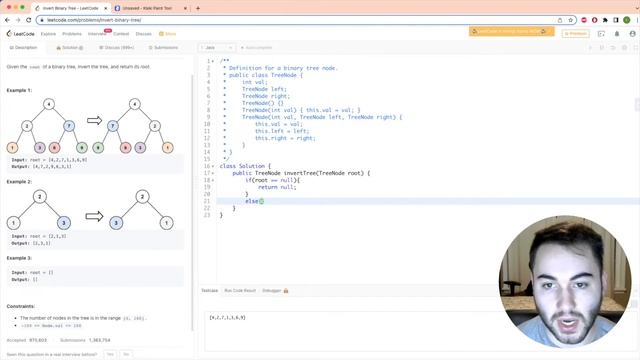This screenshot has width=640, height=360.
Task: Open the Discuss (999+) tab
Action: coord(117,48)
